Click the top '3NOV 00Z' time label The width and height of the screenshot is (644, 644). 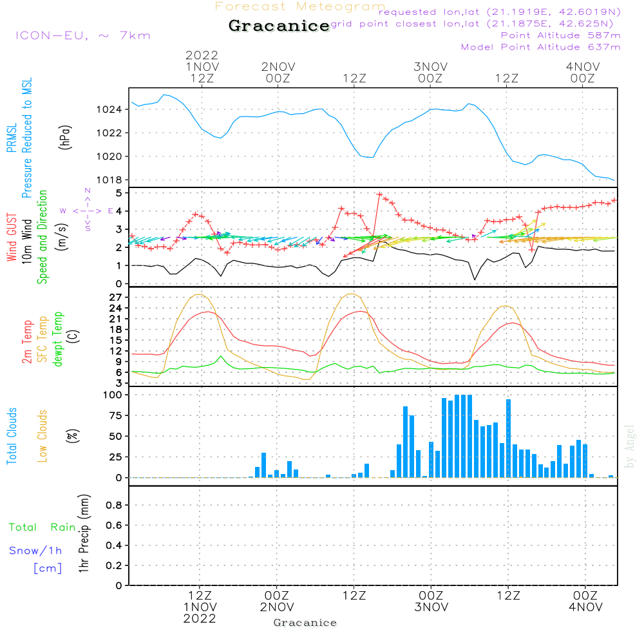point(430,72)
